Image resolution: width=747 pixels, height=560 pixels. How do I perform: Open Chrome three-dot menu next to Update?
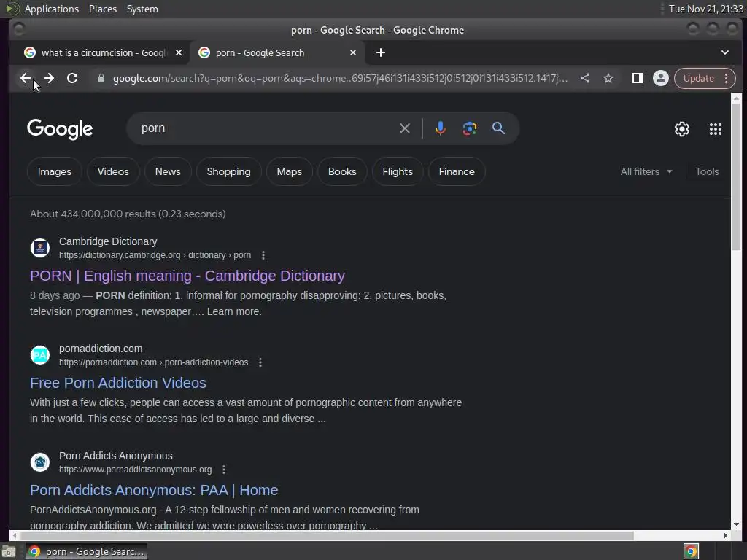click(x=727, y=78)
